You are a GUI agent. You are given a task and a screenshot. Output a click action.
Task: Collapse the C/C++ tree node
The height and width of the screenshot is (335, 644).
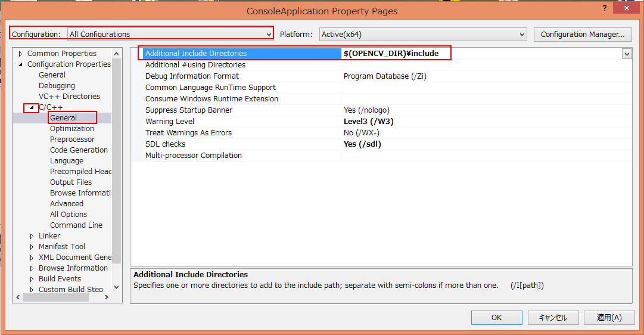click(x=32, y=108)
